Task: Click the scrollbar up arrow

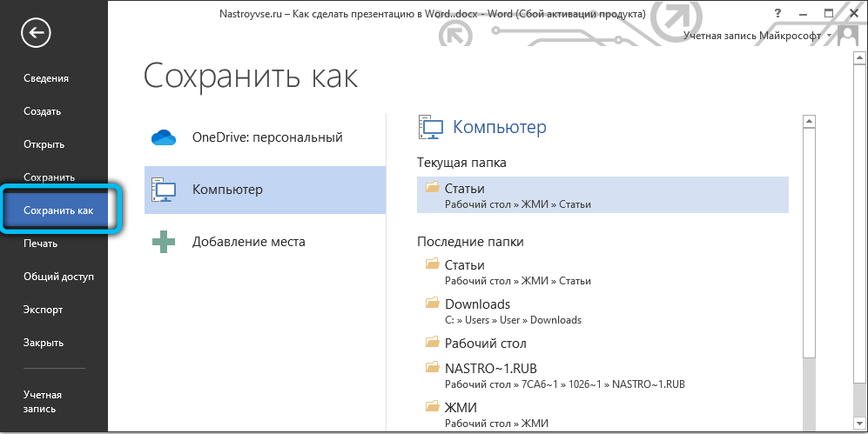Action: [809, 122]
